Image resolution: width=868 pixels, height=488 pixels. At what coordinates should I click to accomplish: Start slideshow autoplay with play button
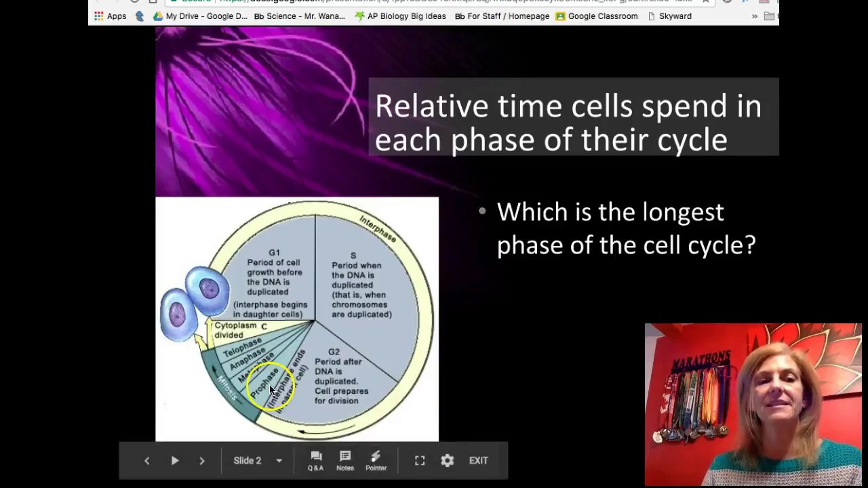pos(174,461)
